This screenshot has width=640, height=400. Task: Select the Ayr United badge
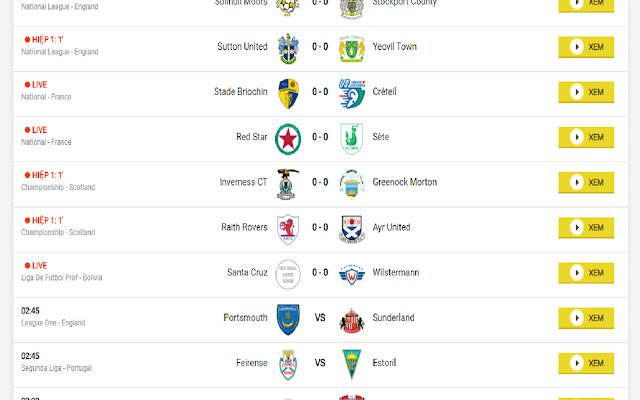(x=351, y=229)
